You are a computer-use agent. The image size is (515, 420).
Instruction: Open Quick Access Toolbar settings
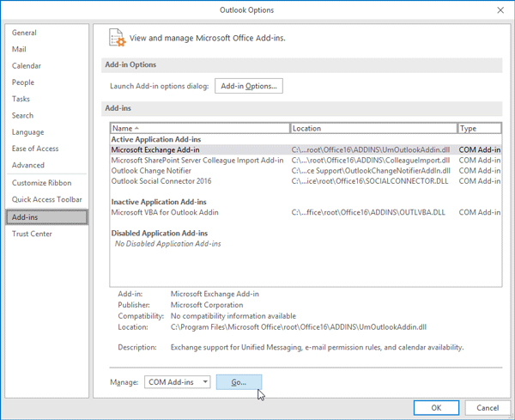(45, 200)
